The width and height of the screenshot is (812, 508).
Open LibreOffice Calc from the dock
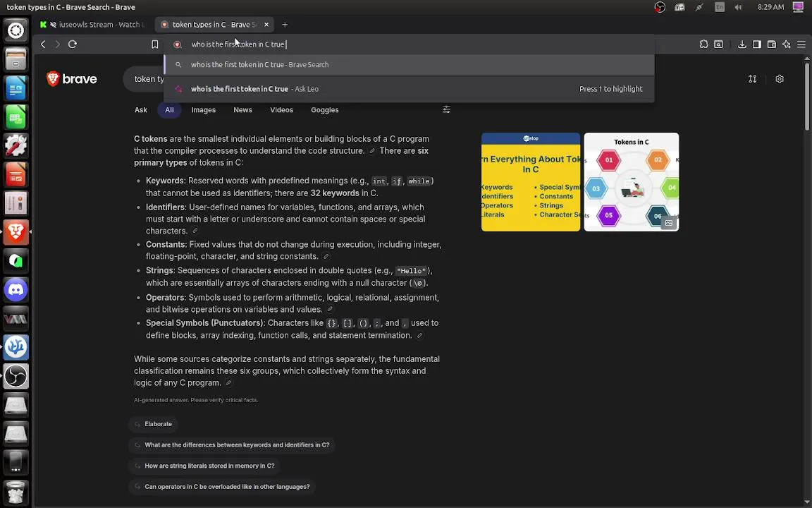click(x=16, y=116)
